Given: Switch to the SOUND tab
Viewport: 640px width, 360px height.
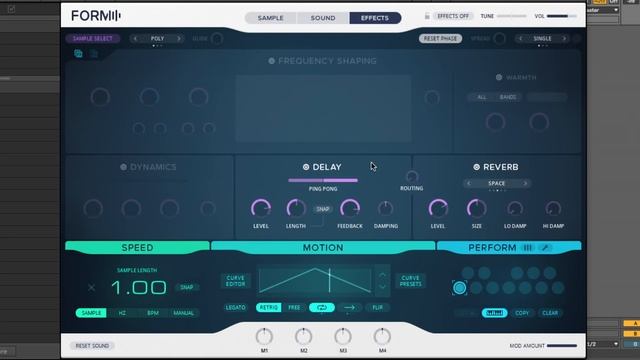Looking at the screenshot, I should click(x=323, y=18).
